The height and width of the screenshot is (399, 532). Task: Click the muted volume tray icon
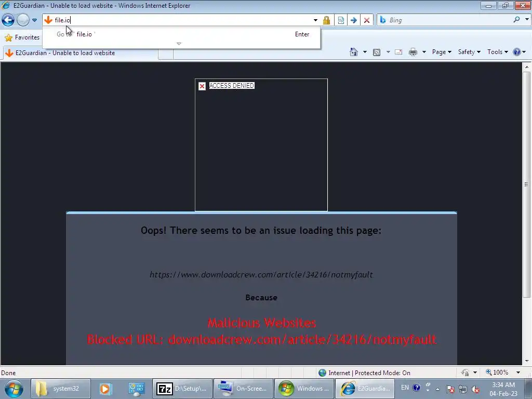[x=475, y=390]
